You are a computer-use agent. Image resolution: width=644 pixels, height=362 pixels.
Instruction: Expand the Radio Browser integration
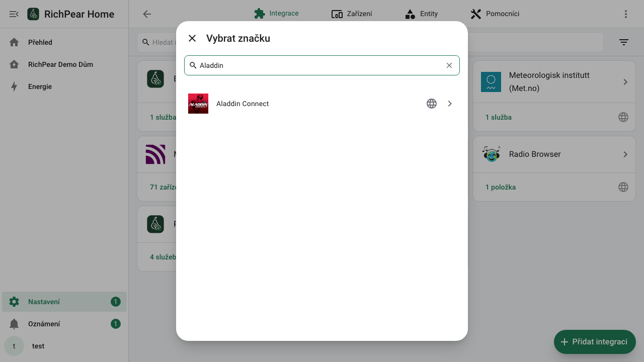pos(625,154)
